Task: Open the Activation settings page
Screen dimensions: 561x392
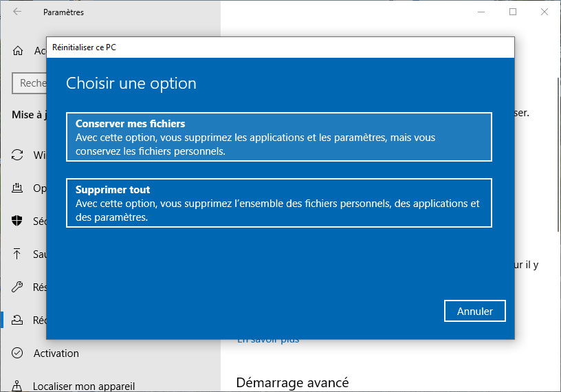Action: click(56, 353)
